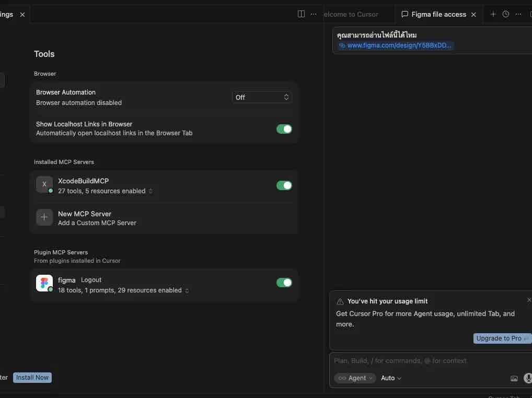This screenshot has width=532, height=398.
Task: Open the www.figma.com design link
Action: click(399, 45)
